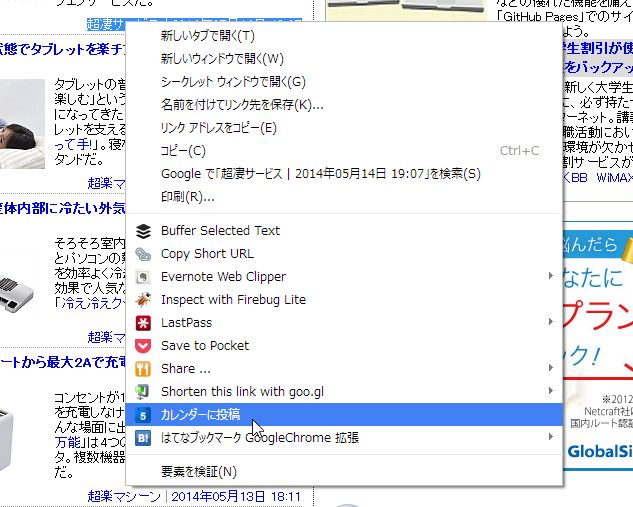
Task: Open the 超楽マシーン 2014年05月13日 18:11 link
Action: [x=194, y=497]
